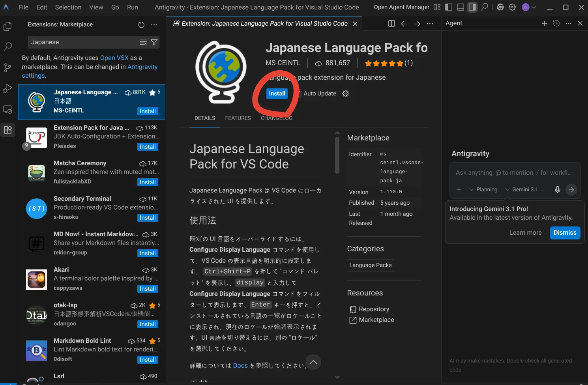Start a new Agent conversation

click(545, 23)
